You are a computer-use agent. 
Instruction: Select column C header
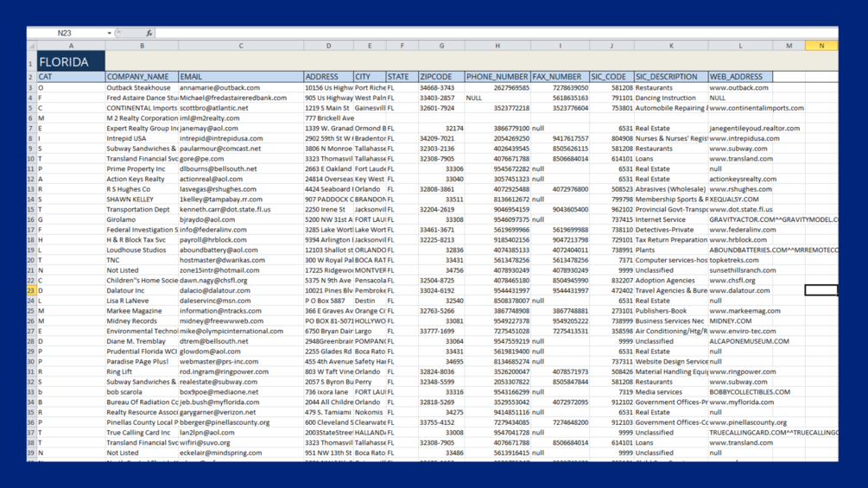[241, 46]
